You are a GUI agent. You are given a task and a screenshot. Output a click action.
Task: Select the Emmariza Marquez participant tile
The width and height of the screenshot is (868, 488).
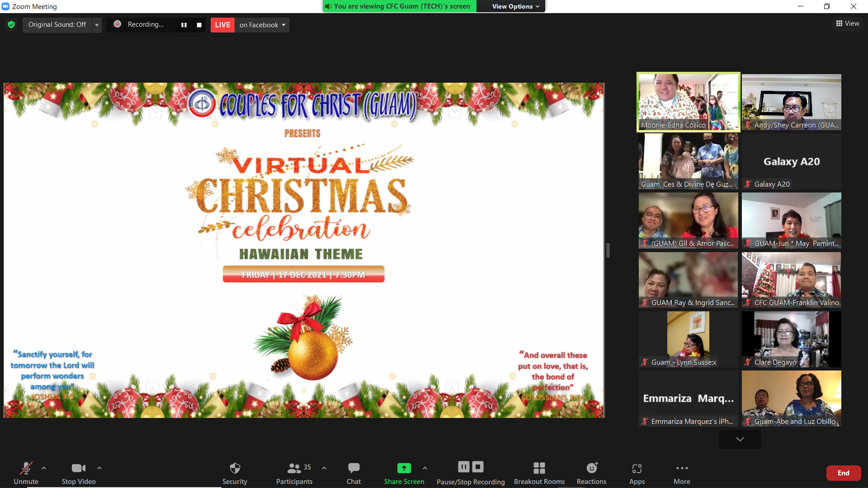pyautogui.click(x=688, y=399)
